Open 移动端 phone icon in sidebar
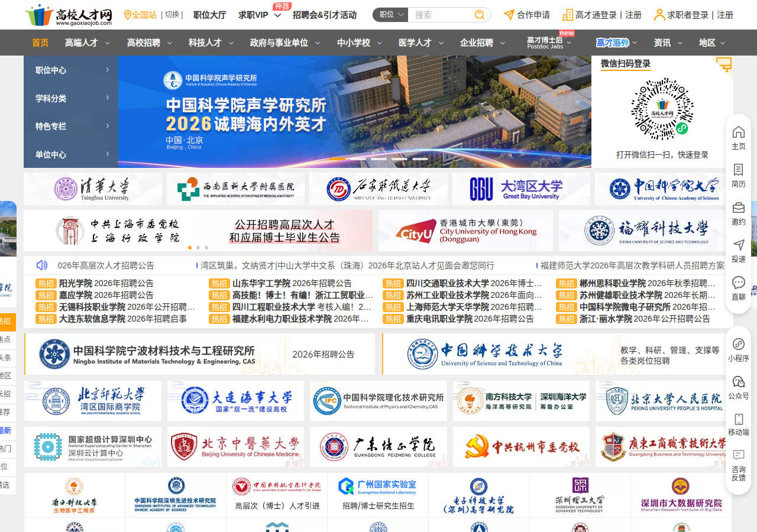Viewport: 757px width, 532px height. pyautogui.click(x=739, y=424)
